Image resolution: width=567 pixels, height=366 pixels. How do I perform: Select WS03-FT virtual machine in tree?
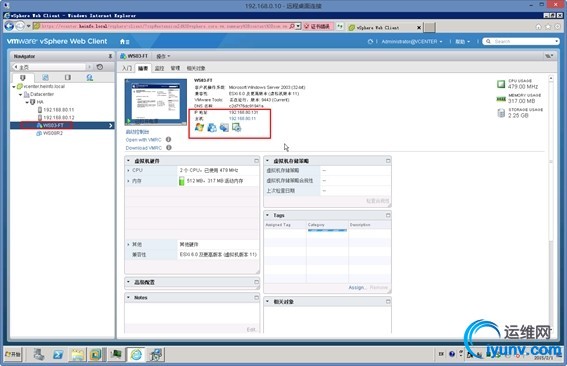click(x=53, y=125)
